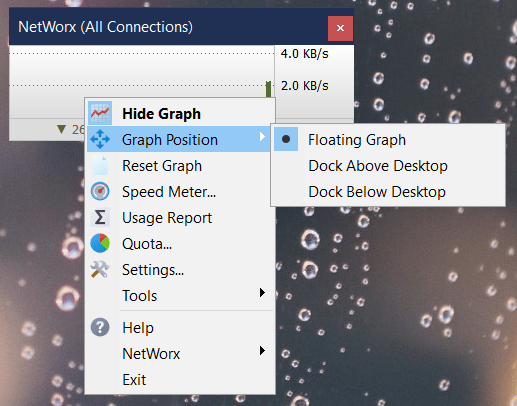Select Floating Graph position option
The height and width of the screenshot is (406, 517).
coord(388,139)
